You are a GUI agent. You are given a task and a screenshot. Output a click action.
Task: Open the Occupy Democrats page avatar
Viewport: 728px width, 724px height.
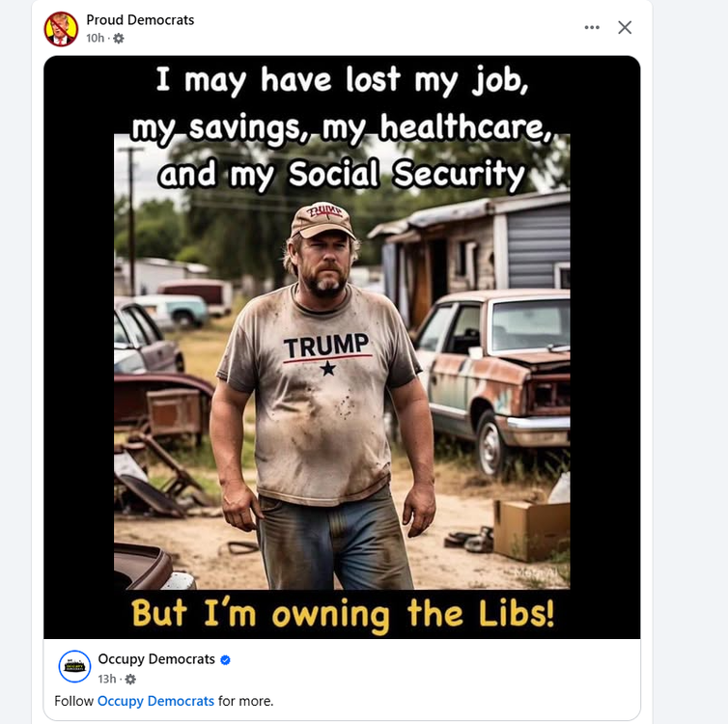coord(74,666)
